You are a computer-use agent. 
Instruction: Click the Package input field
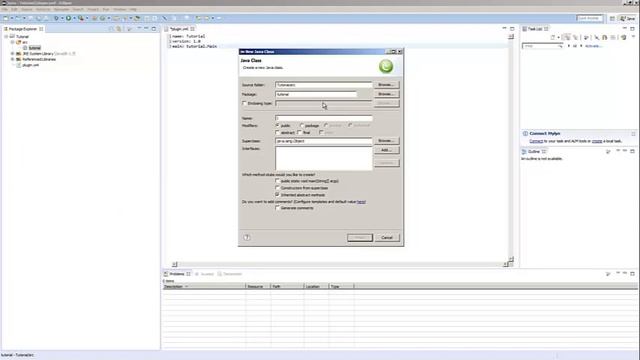tap(316, 94)
